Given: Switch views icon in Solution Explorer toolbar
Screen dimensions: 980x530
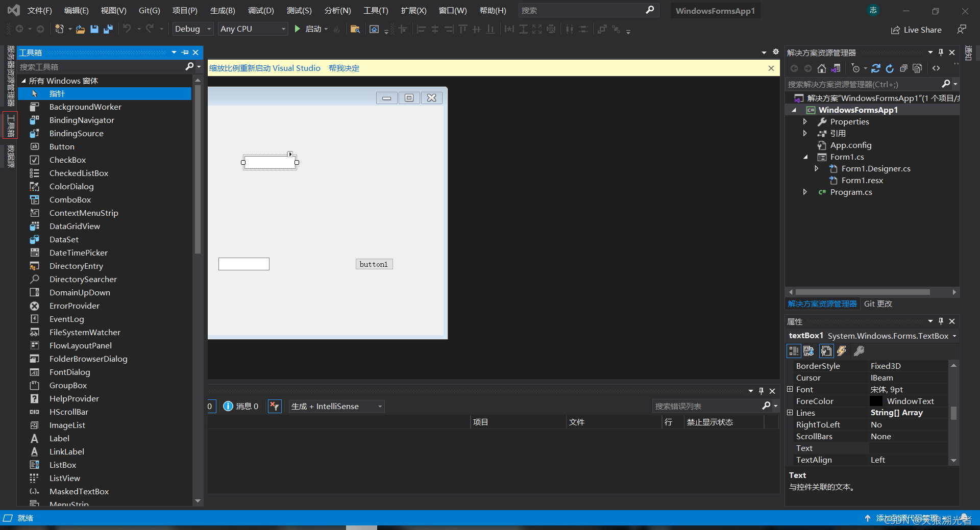Looking at the screenshot, I should 836,68.
